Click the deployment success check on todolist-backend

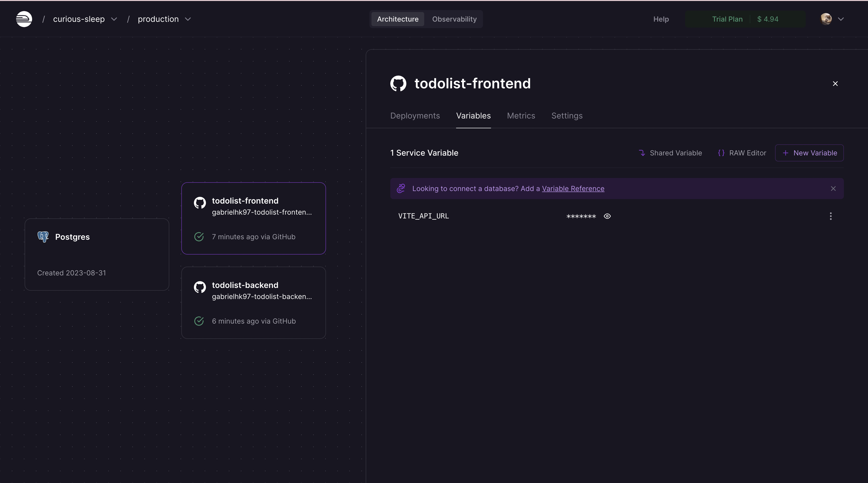coord(199,321)
